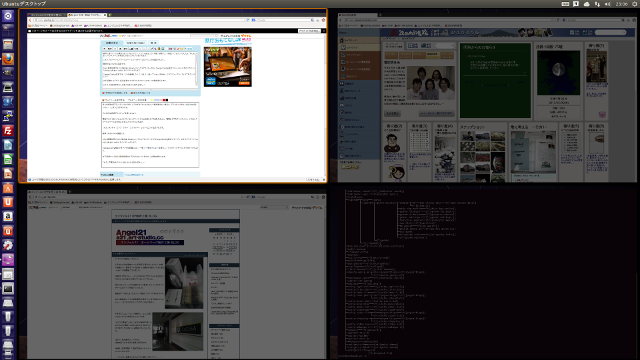Click the black color swatch below editor
This screenshot has height=360, width=640.
click(167, 100)
